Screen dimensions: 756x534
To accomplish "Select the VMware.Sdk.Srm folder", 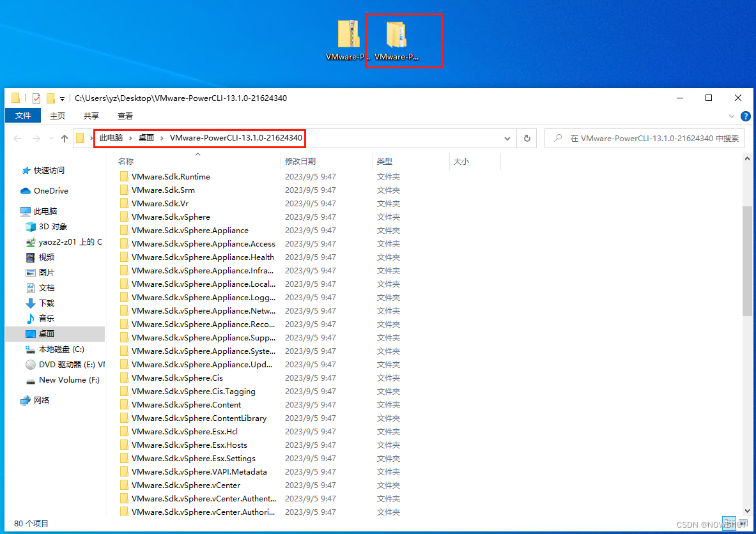I will tap(163, 190).
